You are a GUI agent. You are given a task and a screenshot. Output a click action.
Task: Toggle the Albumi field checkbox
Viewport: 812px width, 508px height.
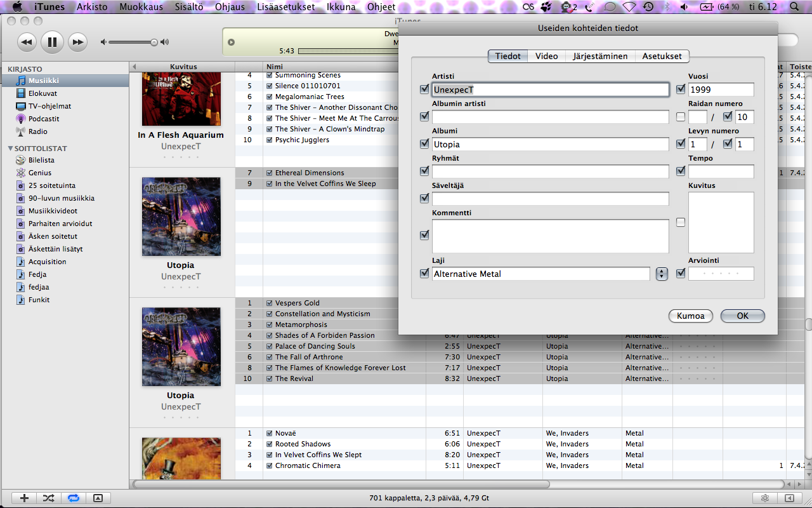click(424, 144)
